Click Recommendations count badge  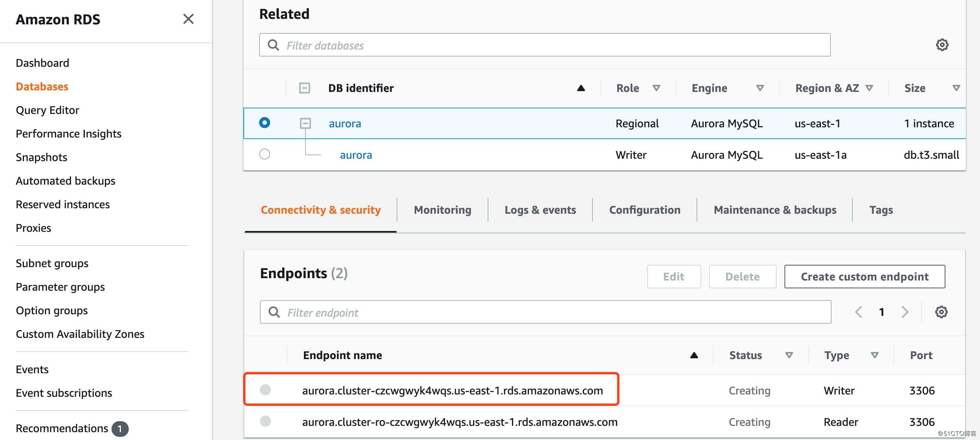120,429
